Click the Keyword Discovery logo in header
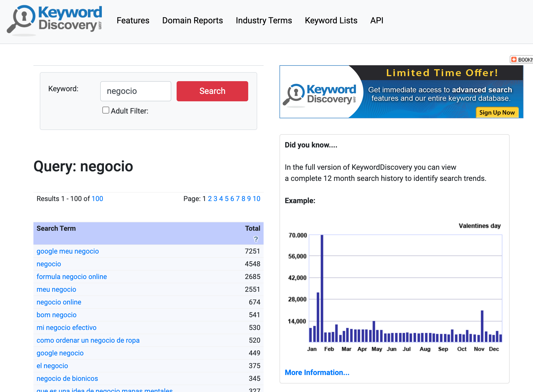Screen dimensions: 533x392 click(x=55, y=20)
